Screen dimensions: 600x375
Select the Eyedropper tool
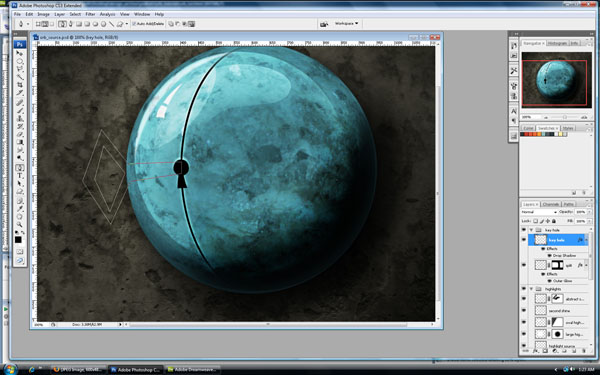point(20,209)
